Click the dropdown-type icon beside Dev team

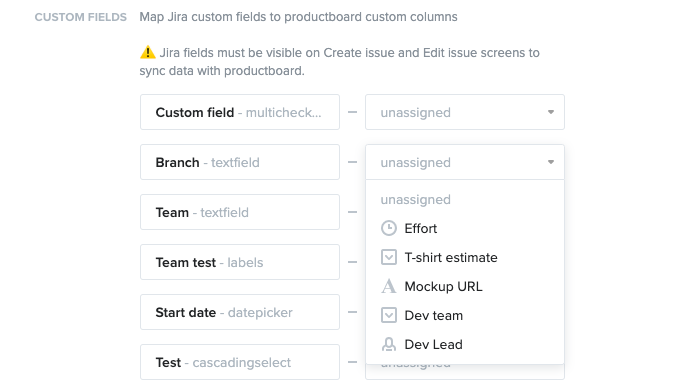click(389, 315)
